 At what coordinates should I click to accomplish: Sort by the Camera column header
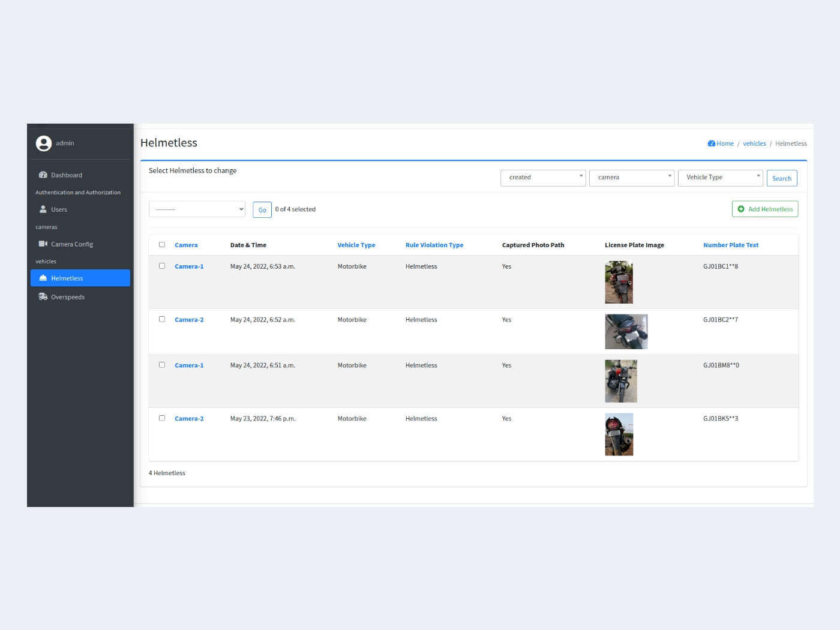[186, 245]
